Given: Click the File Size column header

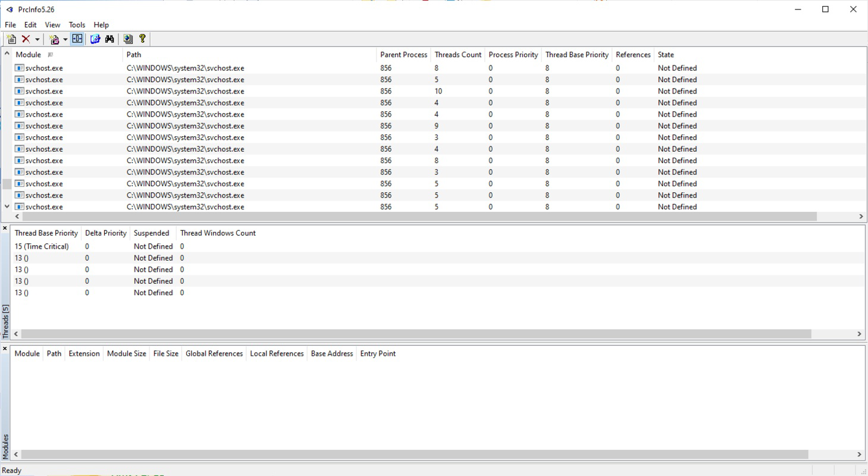Looking at the screenshot, I should [x=165, y=353].
